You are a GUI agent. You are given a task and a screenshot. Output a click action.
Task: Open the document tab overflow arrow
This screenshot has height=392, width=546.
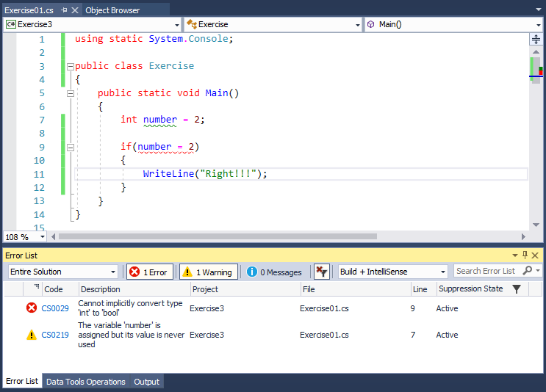(539, 10)
